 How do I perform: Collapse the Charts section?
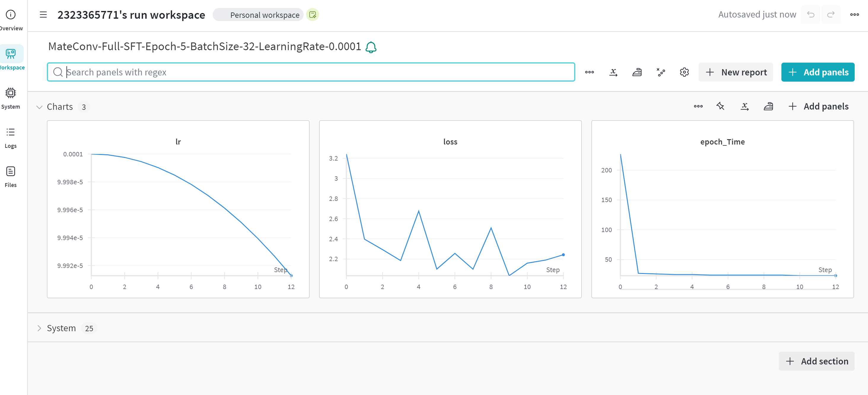[x=39, y=107]
